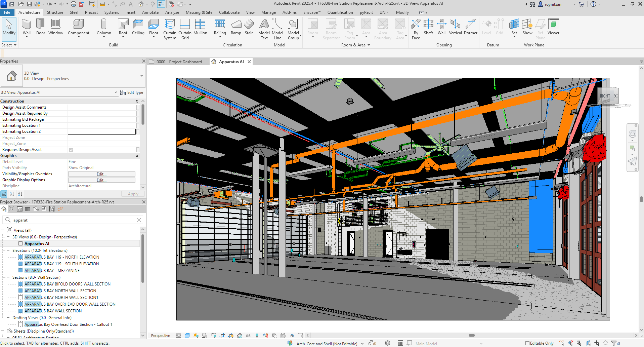The width and height of the screenshot is (644, 347).
Task: Collapse Sections (8.0- Wall Section) node
Action: pyautogui.click(x=8, y=277)
